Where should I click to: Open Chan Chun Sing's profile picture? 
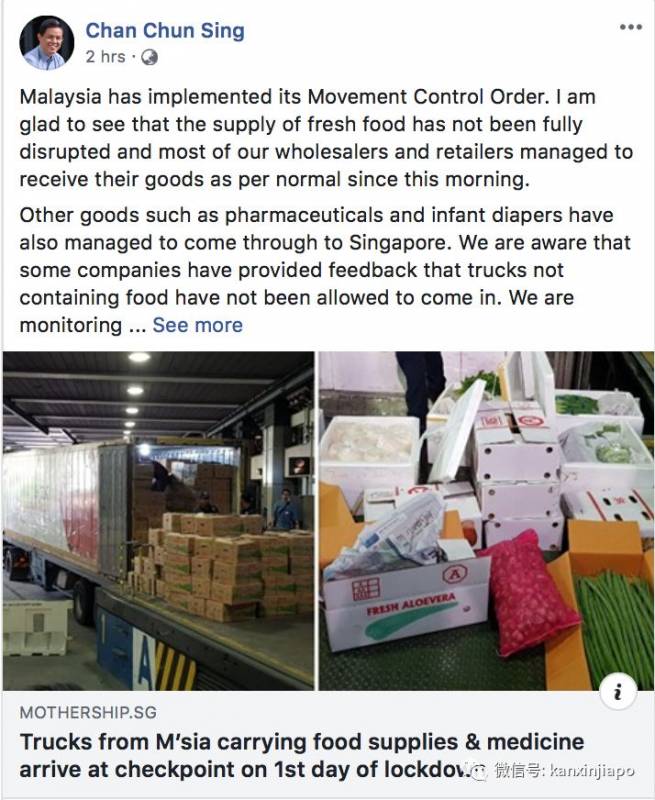click(x=47, y=43)
